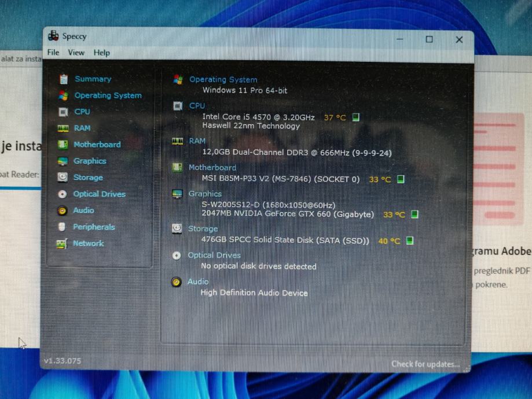The height and width of the screenshot is (399, 532).
Task: Click the Network icon in sidebar
Action: [x=62, y=243]
